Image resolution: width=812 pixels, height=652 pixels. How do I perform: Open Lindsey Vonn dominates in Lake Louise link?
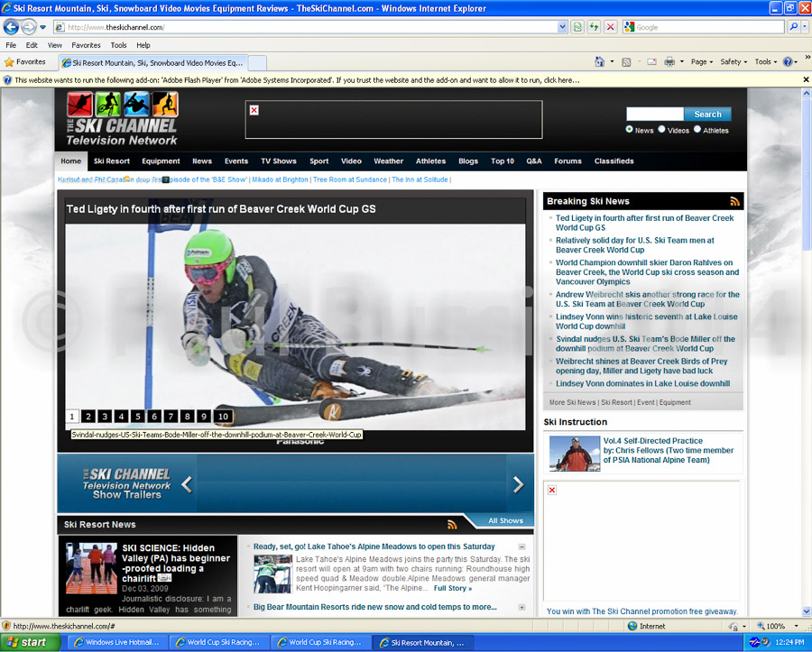pyautogui.click(x=642, y=383)
